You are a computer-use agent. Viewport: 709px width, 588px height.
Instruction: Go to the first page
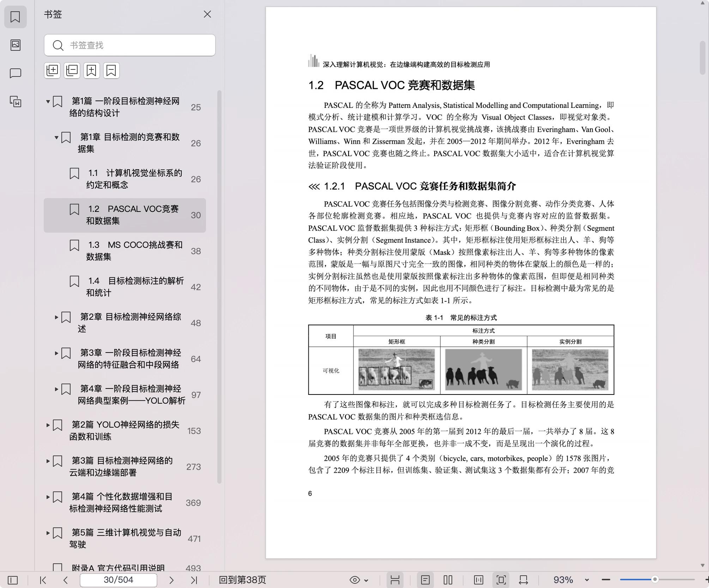(x=43, y=580)
